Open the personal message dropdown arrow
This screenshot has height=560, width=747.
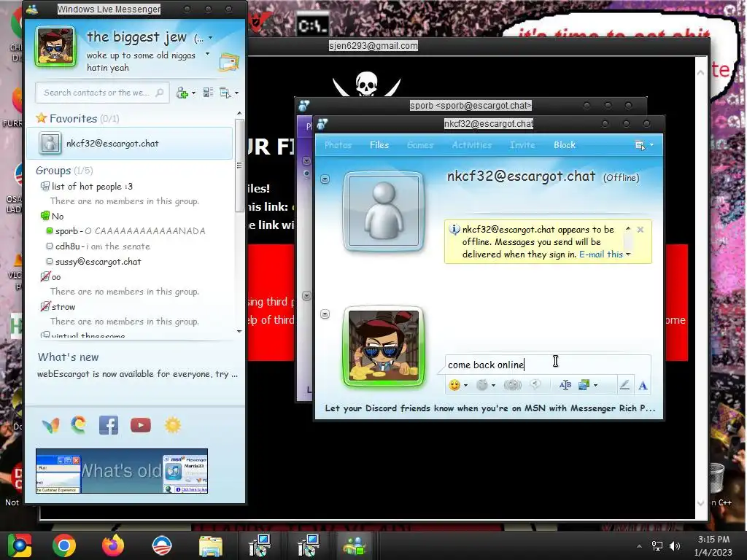pyautogui.click(x=207, y=54)
